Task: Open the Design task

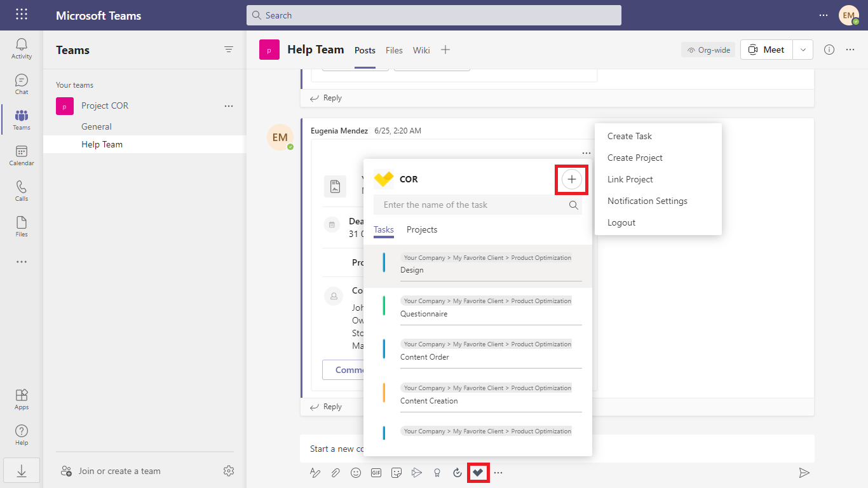Action: point(478,266)
